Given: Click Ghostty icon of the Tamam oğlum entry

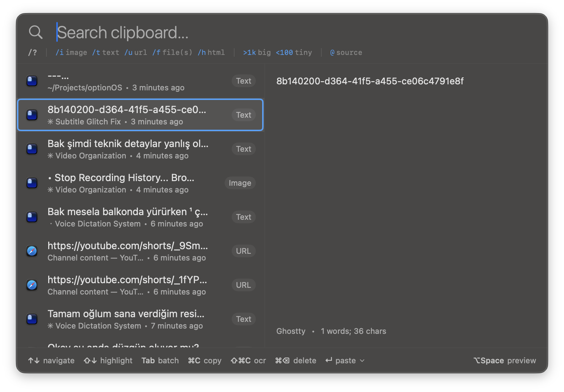Looking at the screenshot, I should 32,319.
